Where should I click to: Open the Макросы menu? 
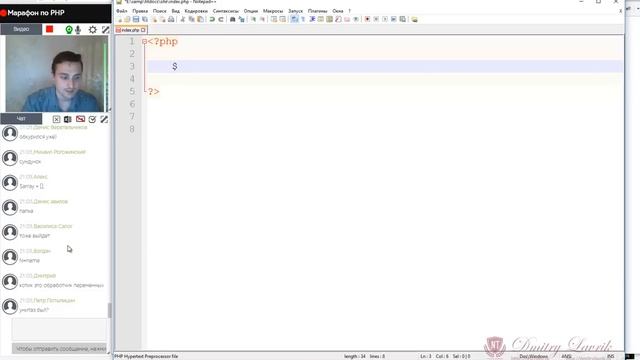pyautogui.click(x=273, y=11)
